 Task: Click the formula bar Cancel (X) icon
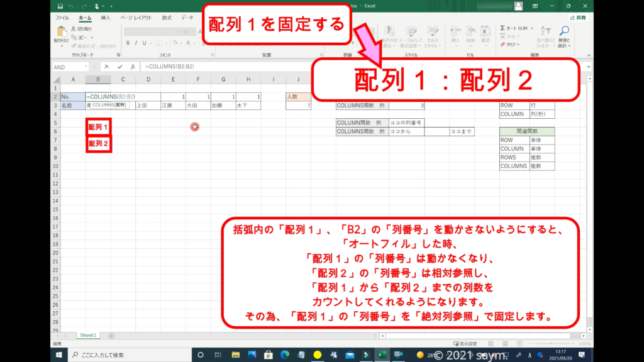pos(107,67)
